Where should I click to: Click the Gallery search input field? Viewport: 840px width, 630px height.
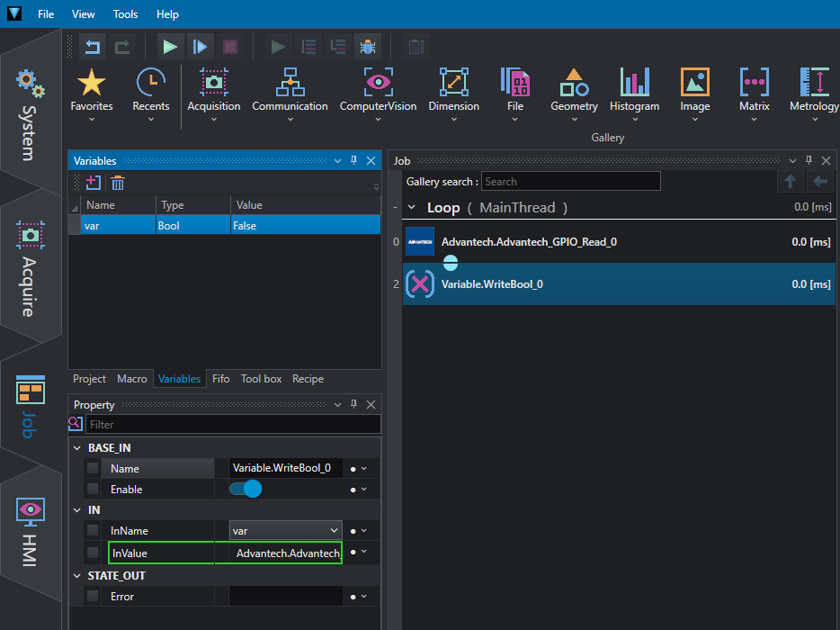570,182
